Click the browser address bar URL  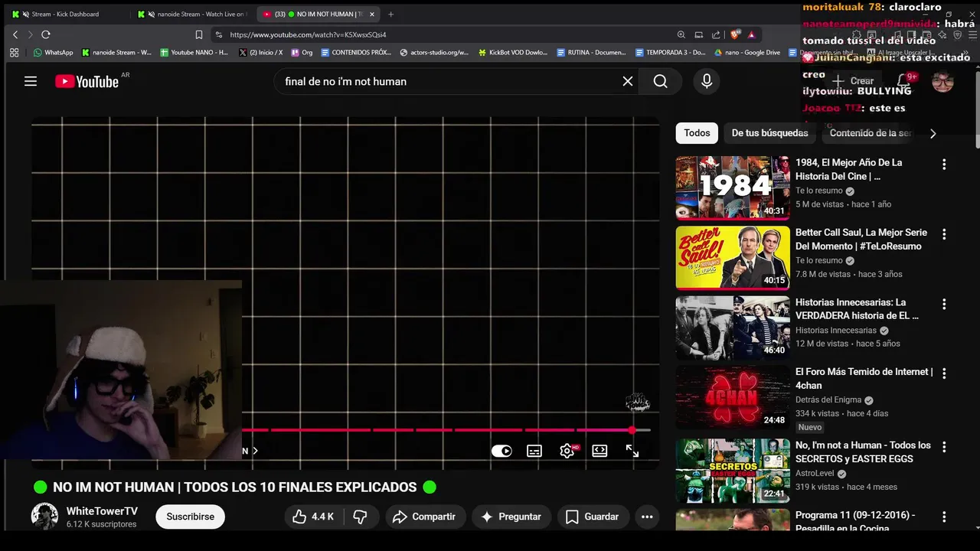pyautogui.click(x=308, y=34)
